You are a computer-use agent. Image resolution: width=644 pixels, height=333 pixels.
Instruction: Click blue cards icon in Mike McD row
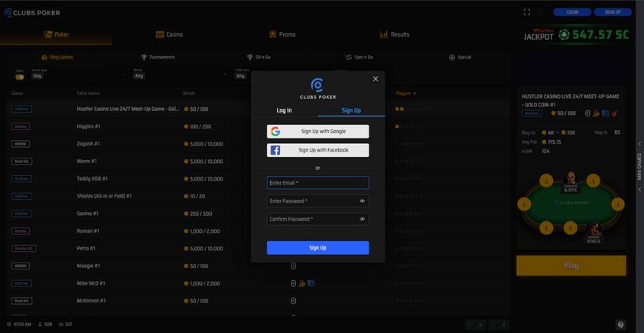tap(311, 283)
